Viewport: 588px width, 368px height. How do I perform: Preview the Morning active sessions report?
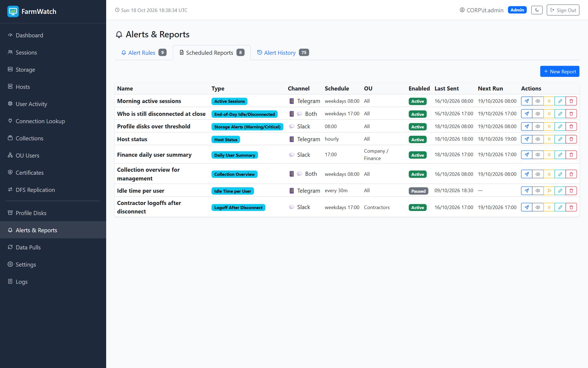tap(538, 101)
